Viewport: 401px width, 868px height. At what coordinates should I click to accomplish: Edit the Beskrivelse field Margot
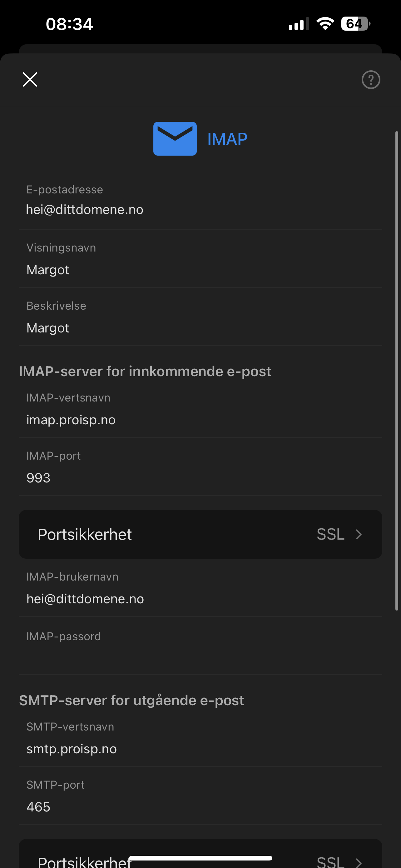tap(200, 317)
